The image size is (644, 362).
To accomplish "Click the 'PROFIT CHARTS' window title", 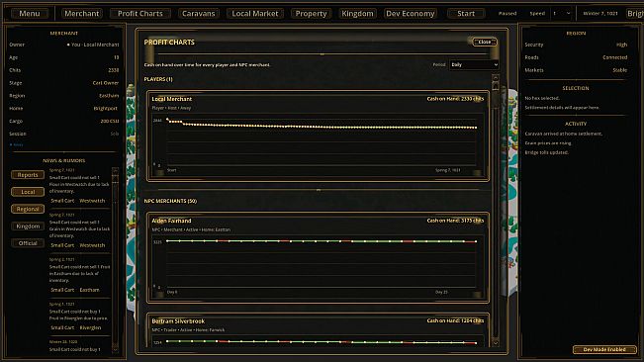I will (x=169, y=43).
